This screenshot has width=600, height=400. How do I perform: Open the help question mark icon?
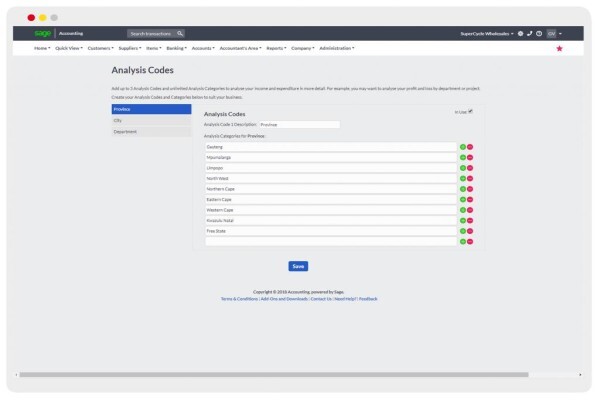coord(539,34)
